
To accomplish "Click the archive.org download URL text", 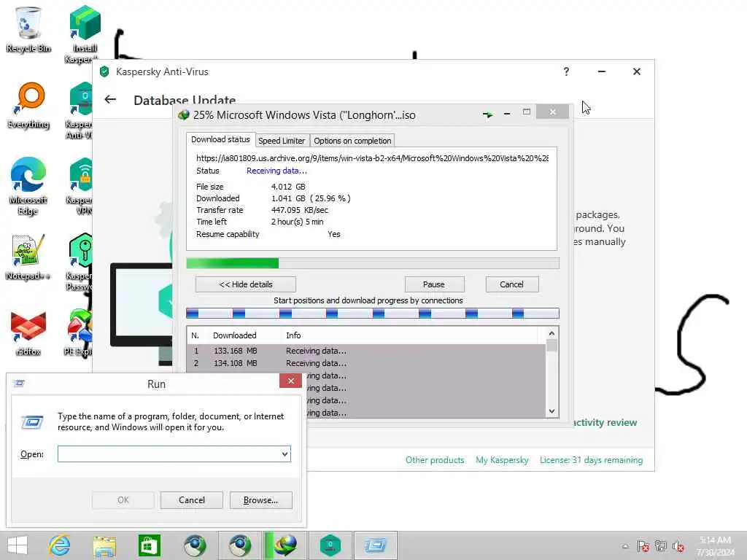I will point(372,158).
